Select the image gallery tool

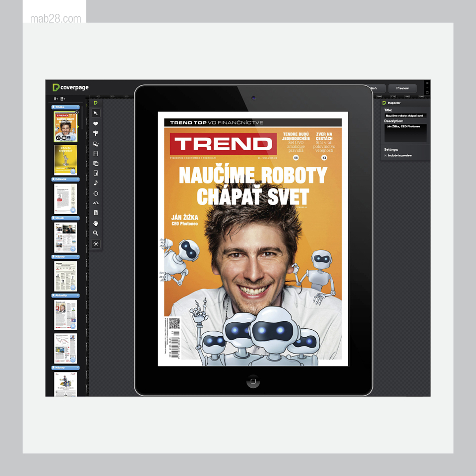96,144
